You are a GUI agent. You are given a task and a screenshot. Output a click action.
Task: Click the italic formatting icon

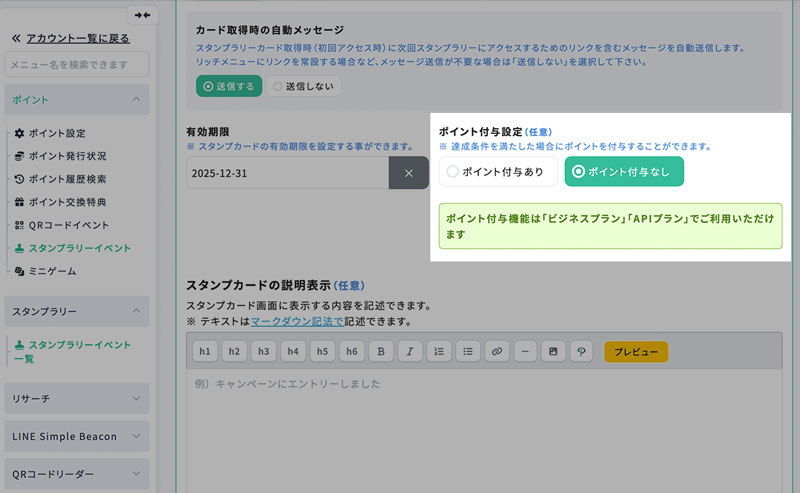(410, 352)
